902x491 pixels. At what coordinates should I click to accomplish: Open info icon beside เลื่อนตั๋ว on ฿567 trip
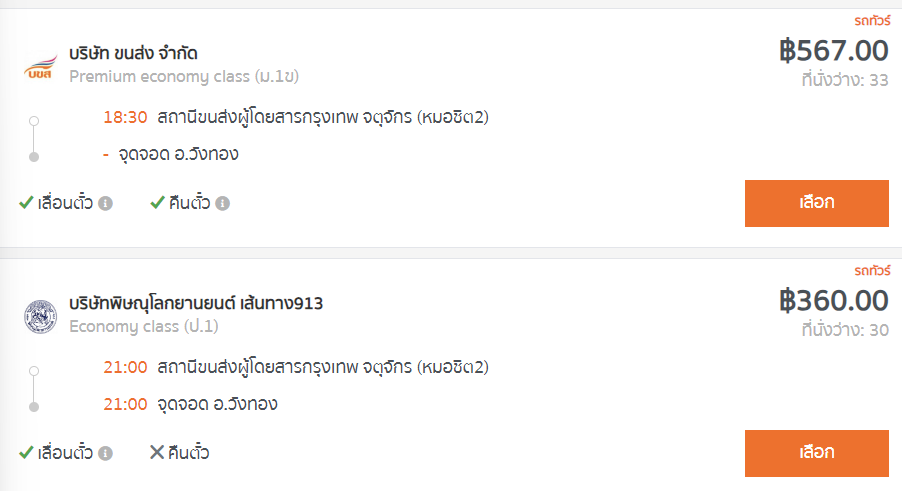pos(105,204)
